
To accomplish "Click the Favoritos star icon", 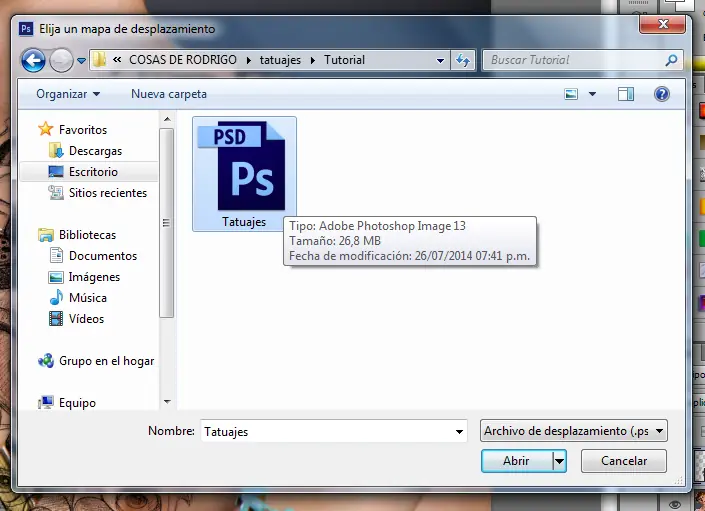I will tap(45, 129).
